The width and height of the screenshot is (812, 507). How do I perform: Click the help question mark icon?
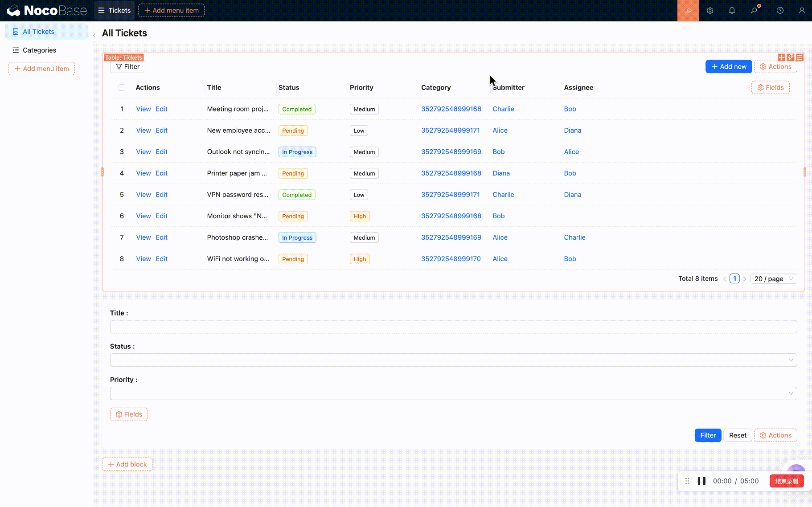click(780, 11)
